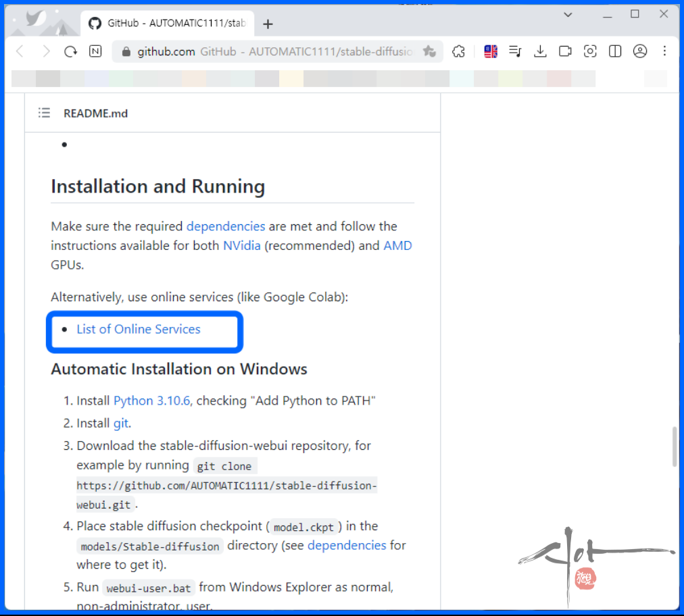Viewport: 684px width, 616px height.
Task: Click the rounded-square toolbar icon beside downloads
Action: (x=565, y=51)
